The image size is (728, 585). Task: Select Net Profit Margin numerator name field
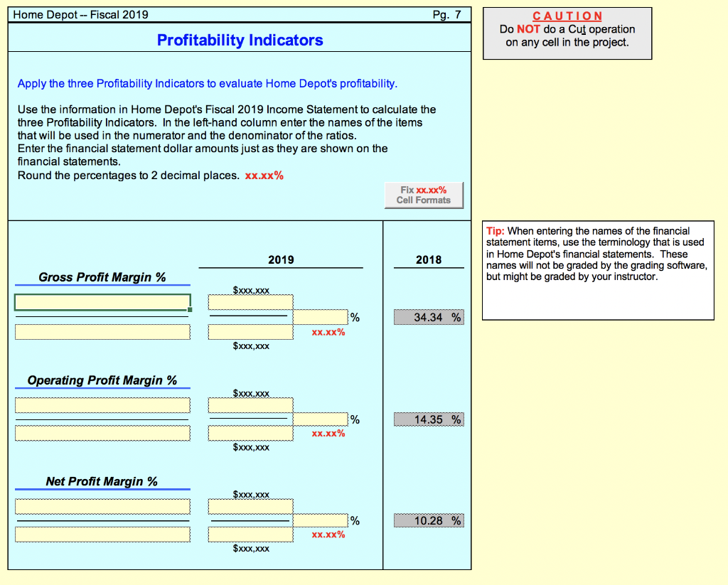point(102,507)
